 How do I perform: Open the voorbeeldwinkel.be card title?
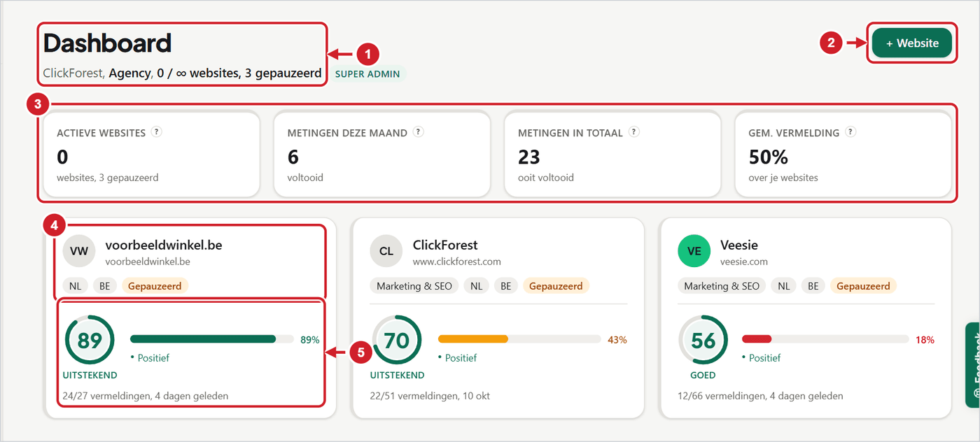point(164,245)
